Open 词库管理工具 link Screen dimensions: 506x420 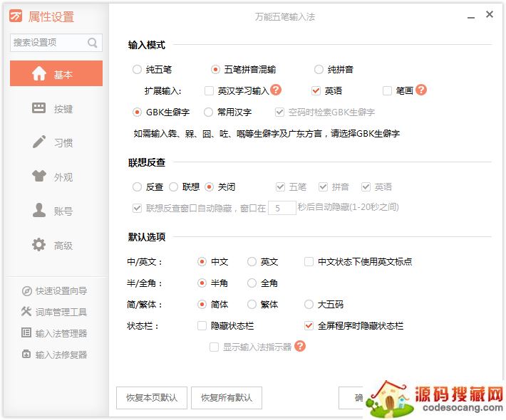tap(61, 312)
